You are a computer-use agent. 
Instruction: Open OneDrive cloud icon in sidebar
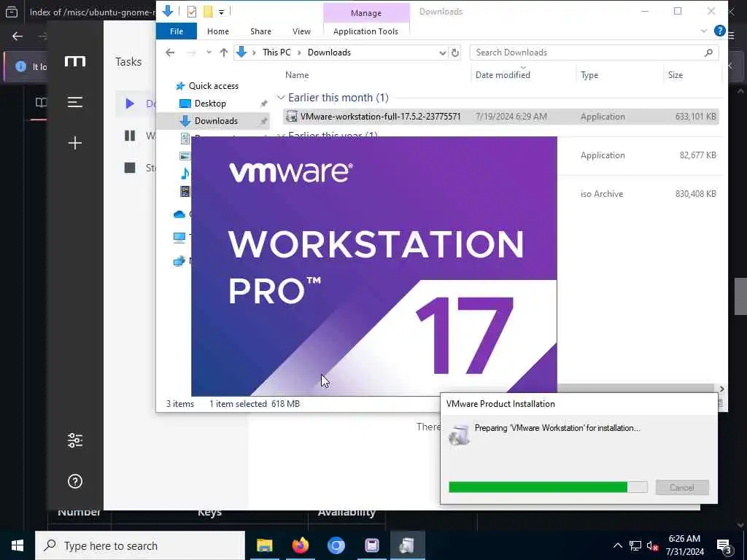179,214
